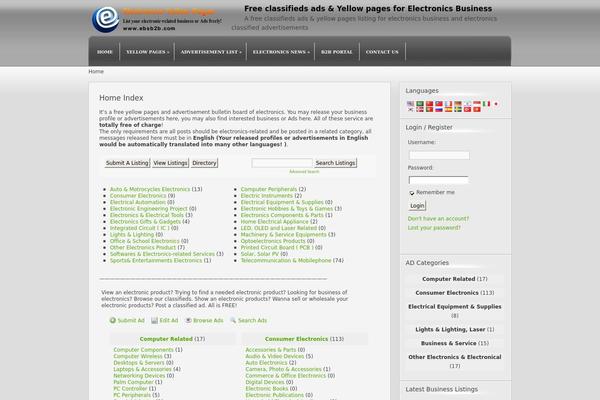
Task: Open sidebar Business & Service category
Action: pos(448,343)
